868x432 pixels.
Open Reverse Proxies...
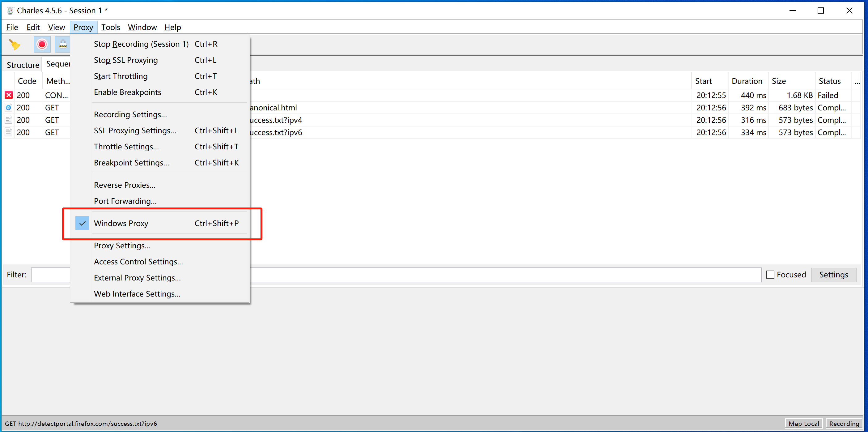[x=160, y=185]
